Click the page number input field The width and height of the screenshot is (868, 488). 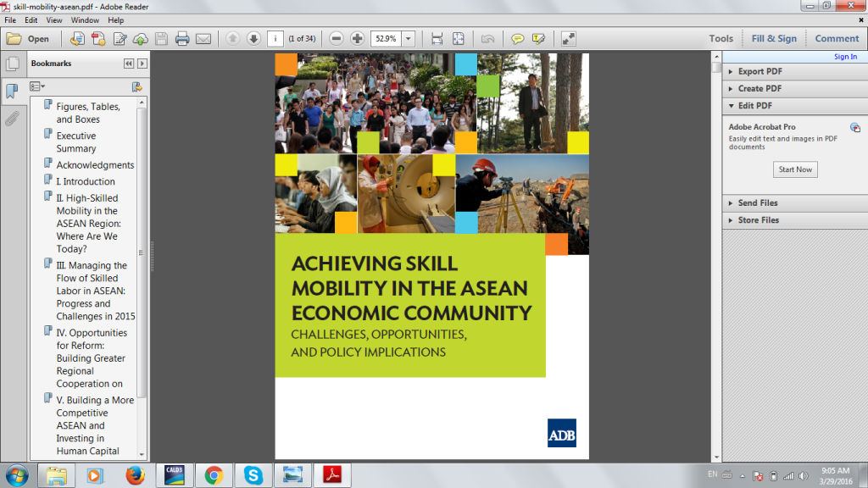coord(275,39)
